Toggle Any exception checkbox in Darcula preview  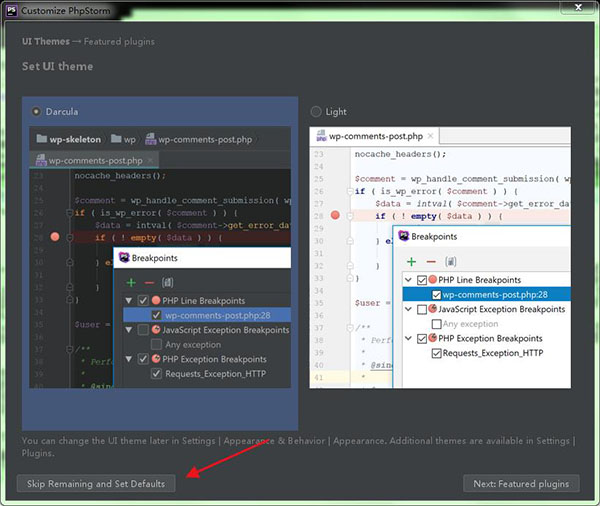point(156,344)
